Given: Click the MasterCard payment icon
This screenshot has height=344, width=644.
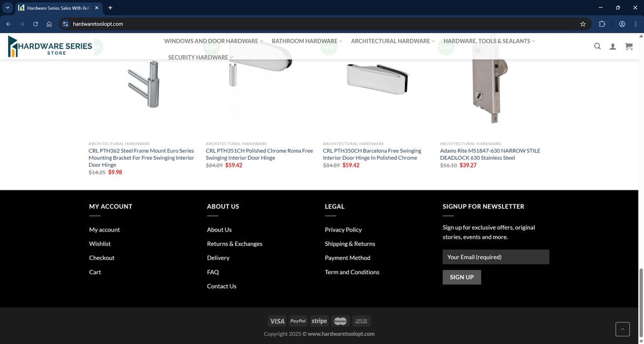Looking at the screenshot, I should pyautogui.click(x=340, y=321).
